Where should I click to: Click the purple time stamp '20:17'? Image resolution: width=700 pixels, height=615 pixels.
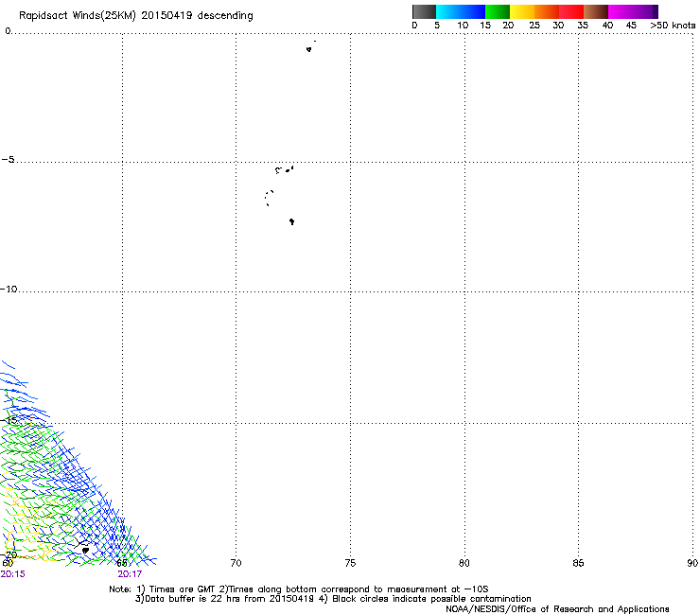[130, 574]
